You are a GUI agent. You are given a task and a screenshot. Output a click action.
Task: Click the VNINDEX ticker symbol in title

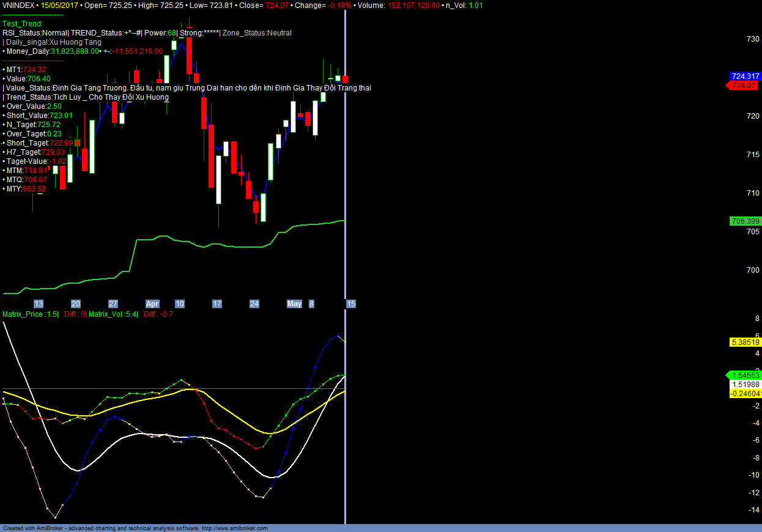click(x=18, y=5)
